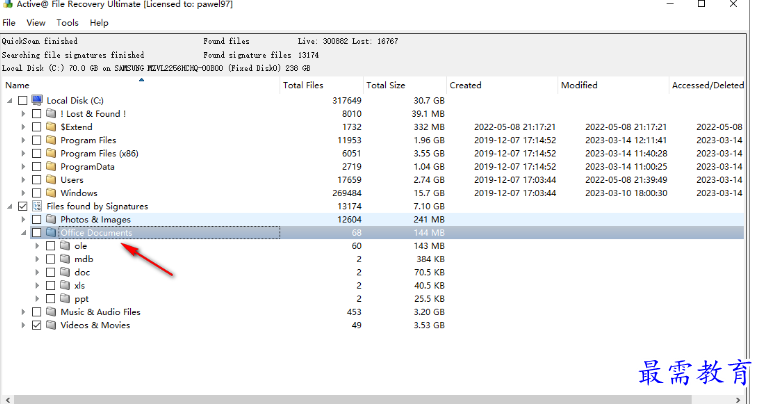Click the ole folder icon

[65, 246]
